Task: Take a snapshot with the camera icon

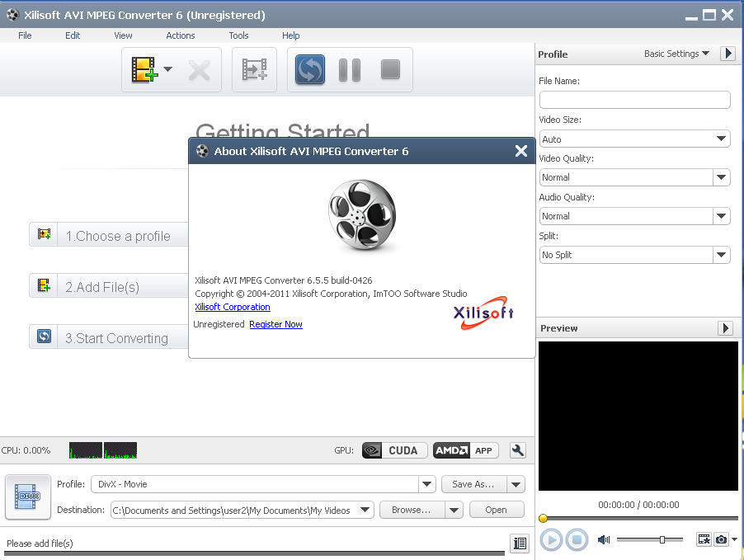Action: tap(721, 539)
